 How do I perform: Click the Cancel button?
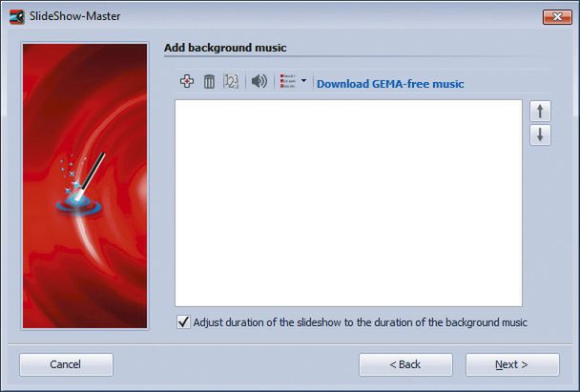pos(66,364)
